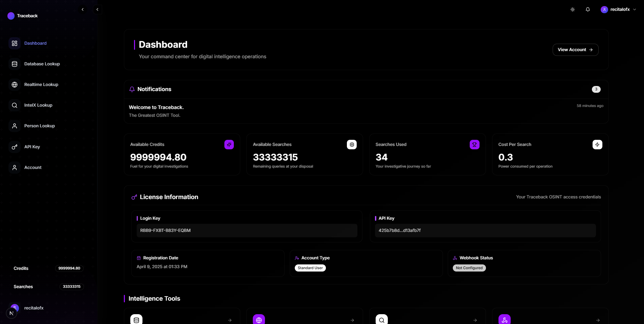Click the Login Key field value
This screenshot has height=324, width=644.
pyautogui.click(x=247, y=231)
